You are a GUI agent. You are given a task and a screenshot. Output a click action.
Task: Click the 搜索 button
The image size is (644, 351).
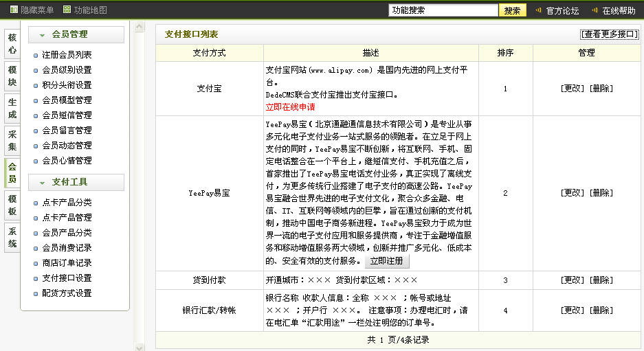pyautogui.click(x=512, y=11)
